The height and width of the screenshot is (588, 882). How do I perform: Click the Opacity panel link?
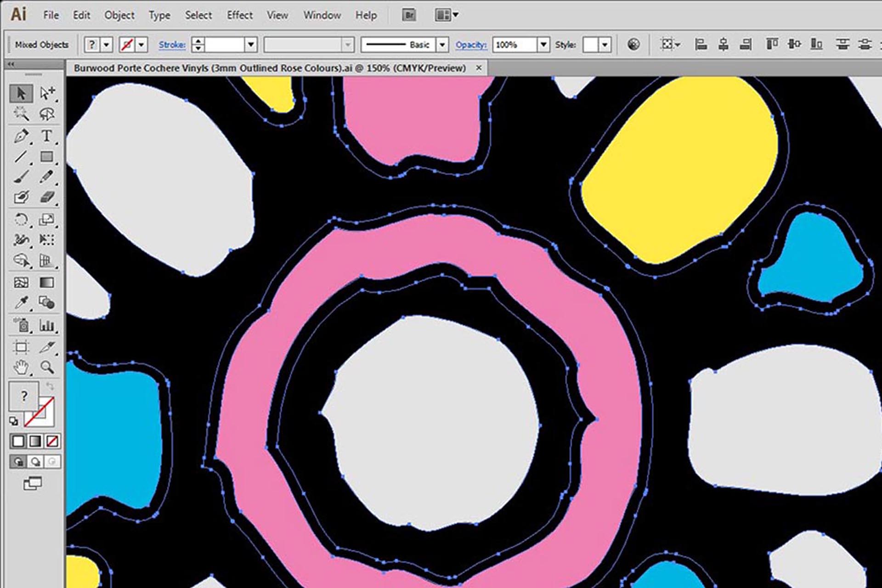pyautogui.click(x=471, y=45)
